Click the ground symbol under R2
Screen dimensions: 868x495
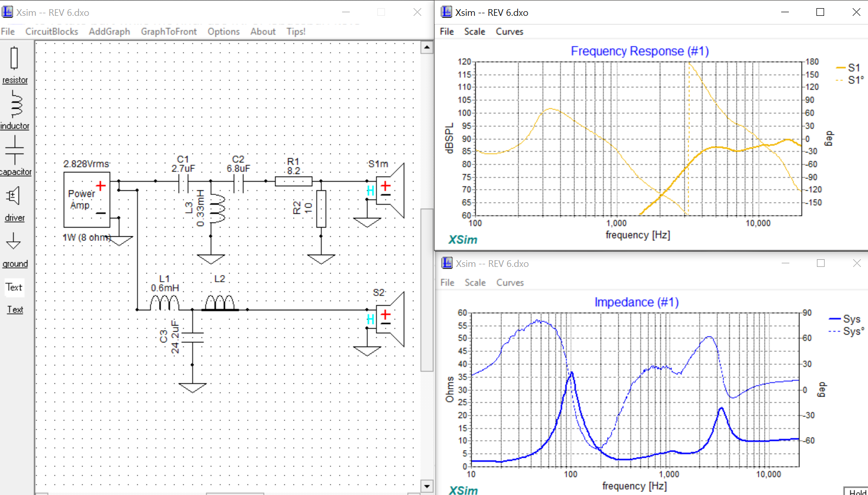coord(321,259)
